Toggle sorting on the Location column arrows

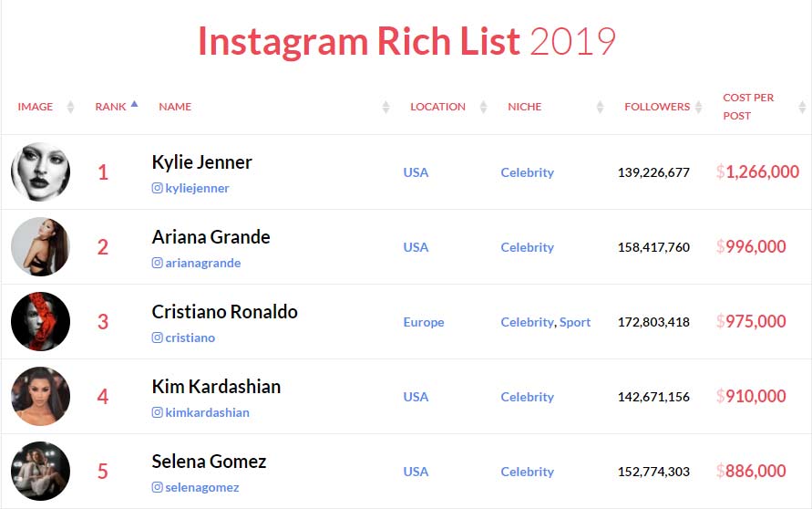[x=484, y=107]
